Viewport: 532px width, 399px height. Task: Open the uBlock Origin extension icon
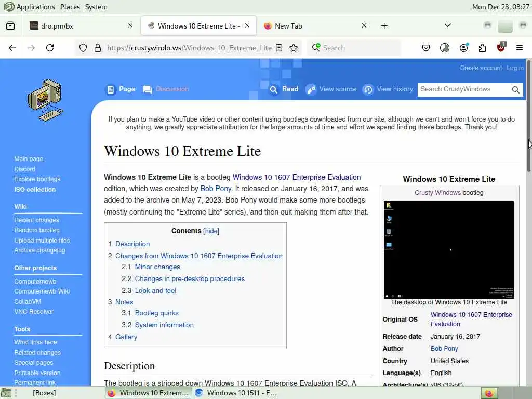click(x=501, y=47)
